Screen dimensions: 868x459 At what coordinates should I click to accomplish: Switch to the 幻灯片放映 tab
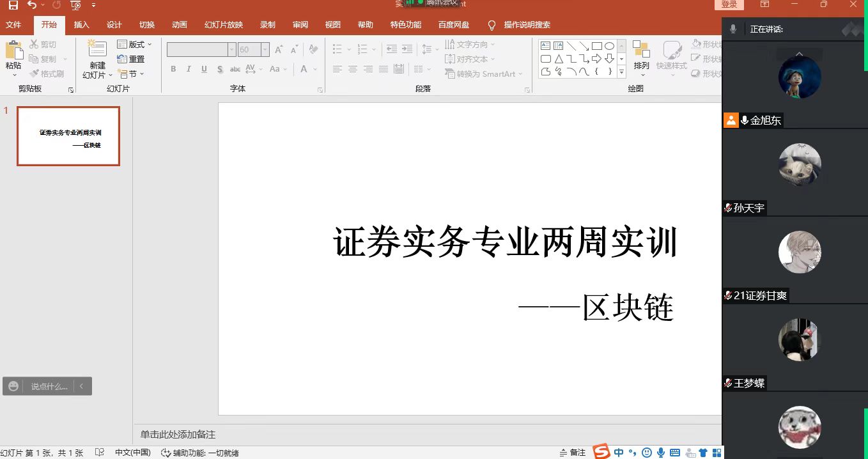223,25
